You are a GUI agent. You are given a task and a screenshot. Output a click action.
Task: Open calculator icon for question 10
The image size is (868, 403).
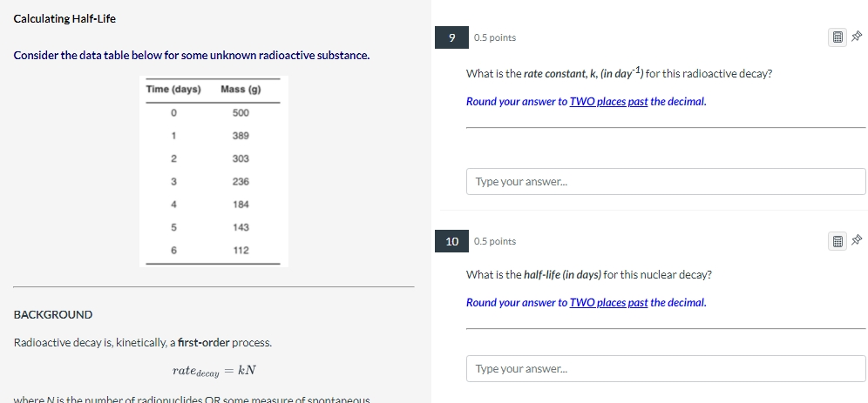point(837,241)
